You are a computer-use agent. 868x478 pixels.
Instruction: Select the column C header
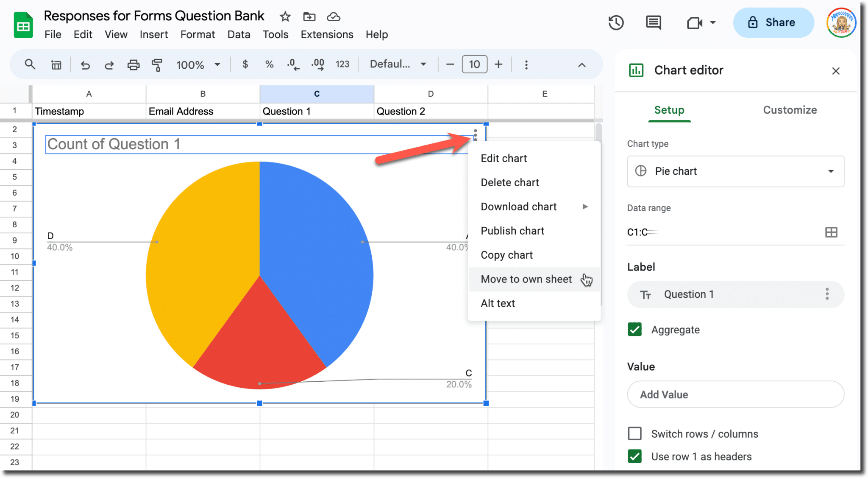click(x=317, y=94)
